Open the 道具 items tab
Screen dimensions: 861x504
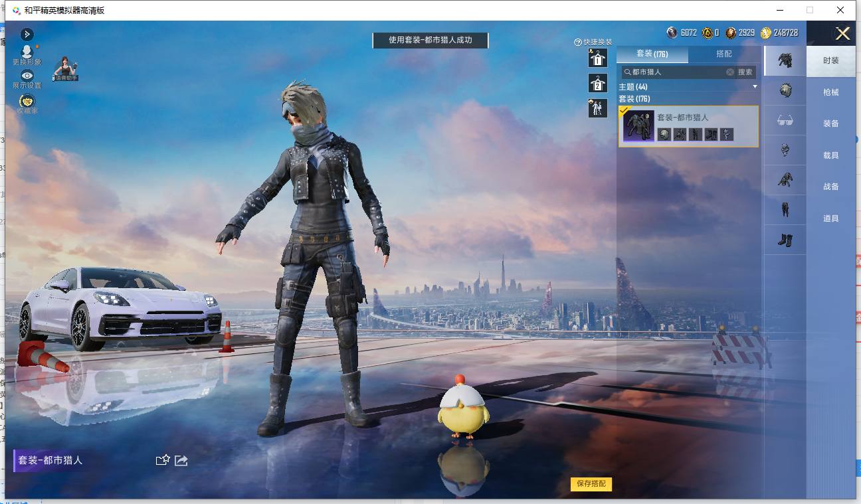(831, 218)
